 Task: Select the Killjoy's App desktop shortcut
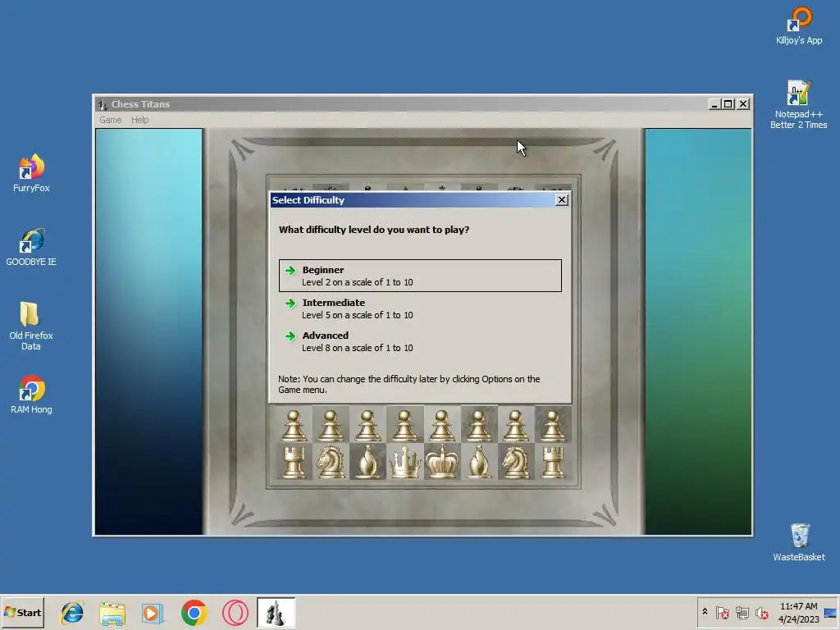pyautogui.click(x=799, y=25)
